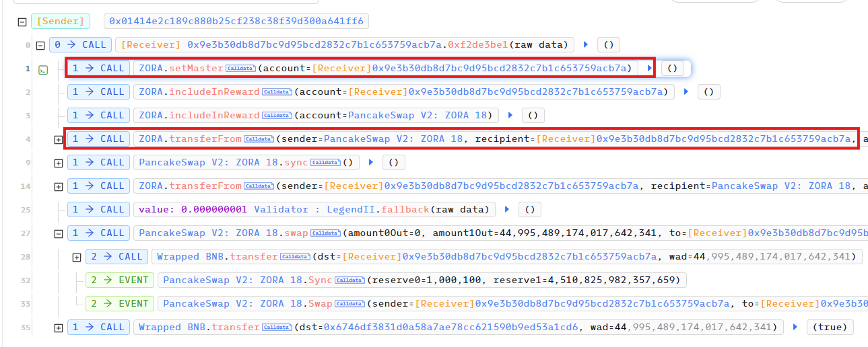Click the calldata badge on sync call
This screenshot has width=868, height=347.
coord(325,162)
